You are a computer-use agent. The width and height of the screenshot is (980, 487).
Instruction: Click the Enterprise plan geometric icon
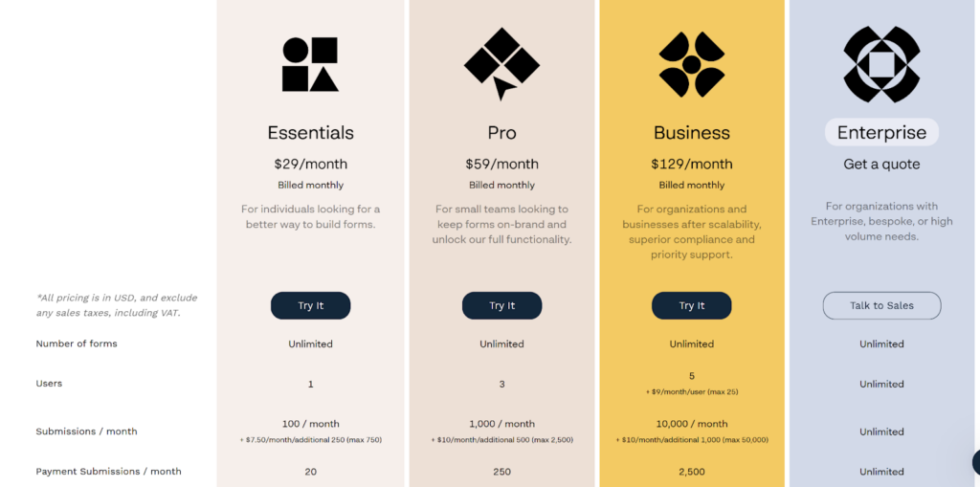point(881,64)
